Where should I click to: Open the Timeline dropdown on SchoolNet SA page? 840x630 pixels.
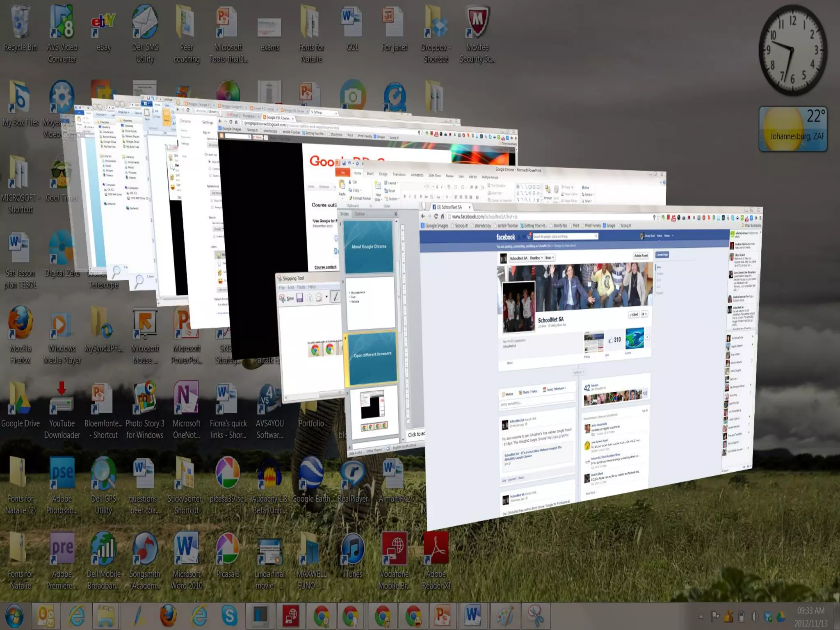pyautogui.click(x=536, y=258)
